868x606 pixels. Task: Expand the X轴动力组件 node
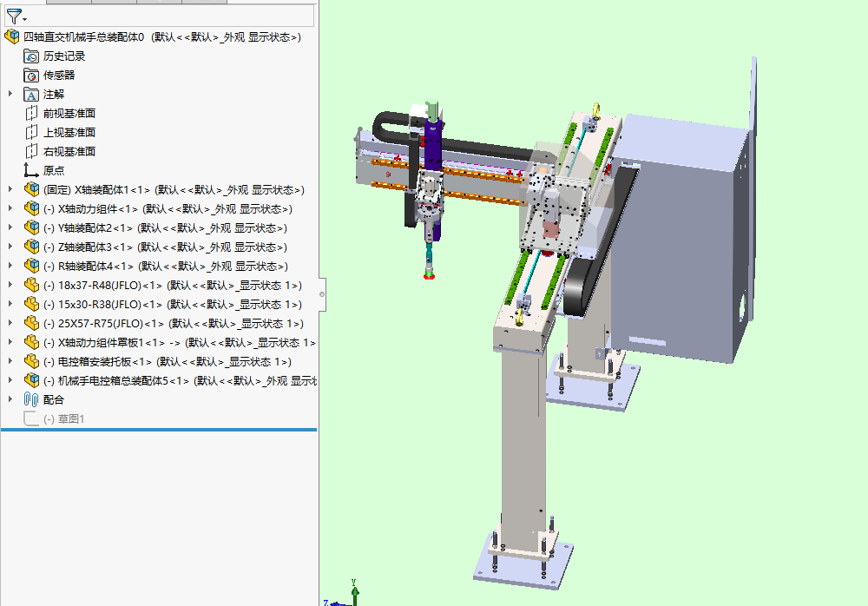10,209
